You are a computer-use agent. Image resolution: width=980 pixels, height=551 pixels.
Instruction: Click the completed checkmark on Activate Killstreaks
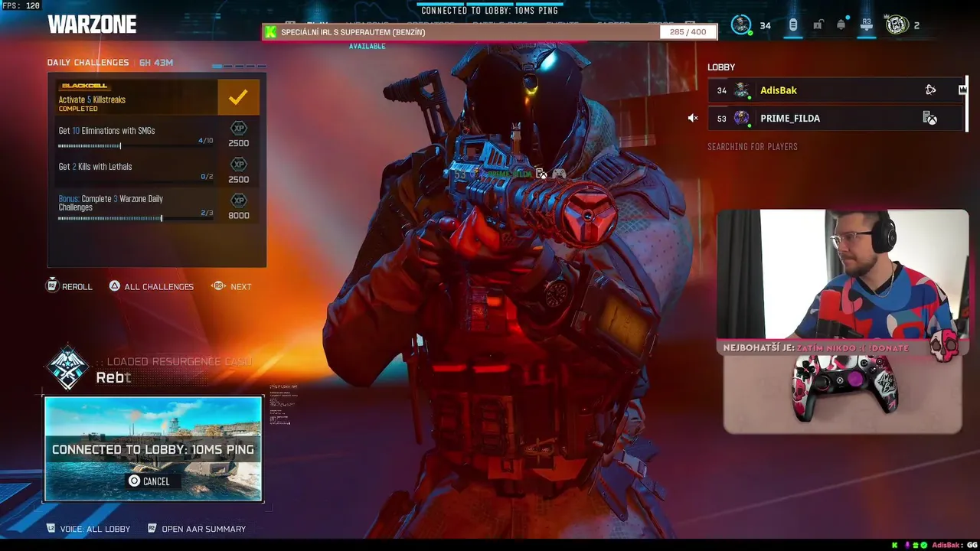(x=238, y=97)
